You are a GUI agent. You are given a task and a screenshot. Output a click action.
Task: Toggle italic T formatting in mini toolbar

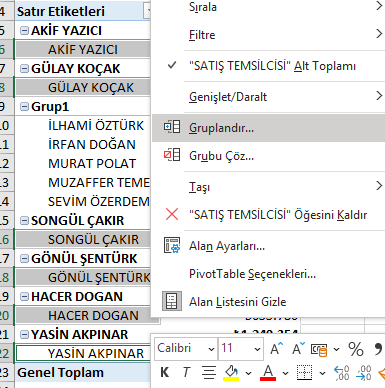click(x=186, y=372)
